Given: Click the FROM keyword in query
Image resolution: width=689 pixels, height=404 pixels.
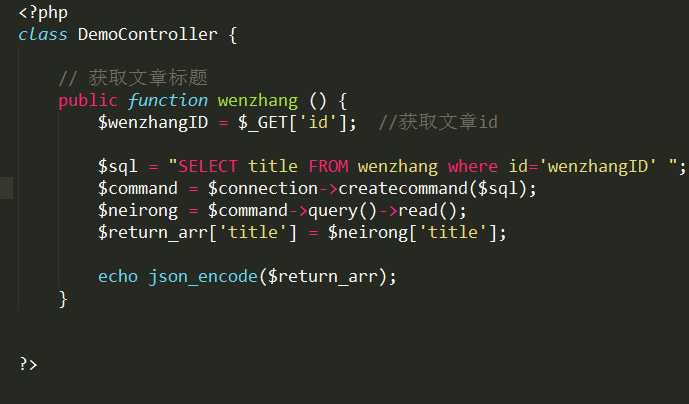Looking at the screenshot, I should (x=328, y=167).
